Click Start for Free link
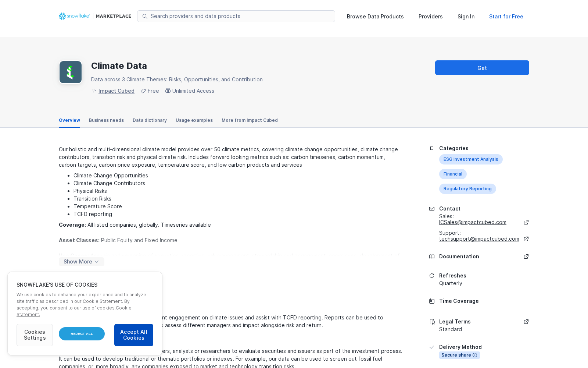 click(x=506, y=17)
